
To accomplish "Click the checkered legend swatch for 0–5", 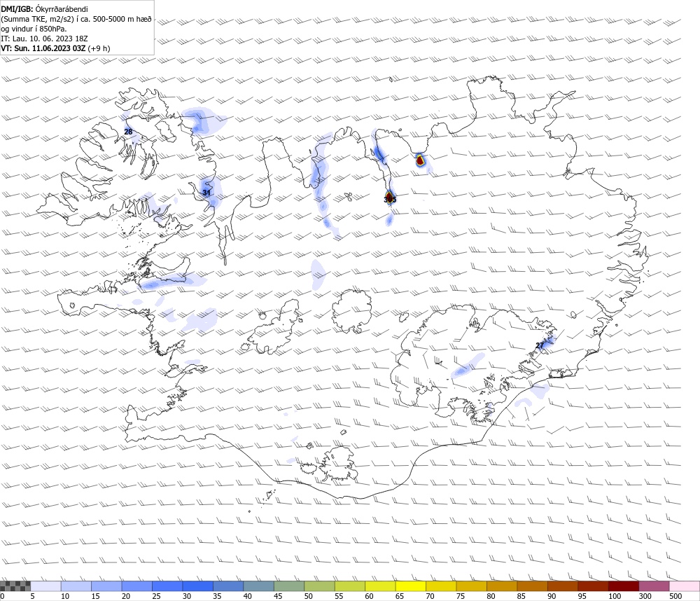I will coord(15,586).
